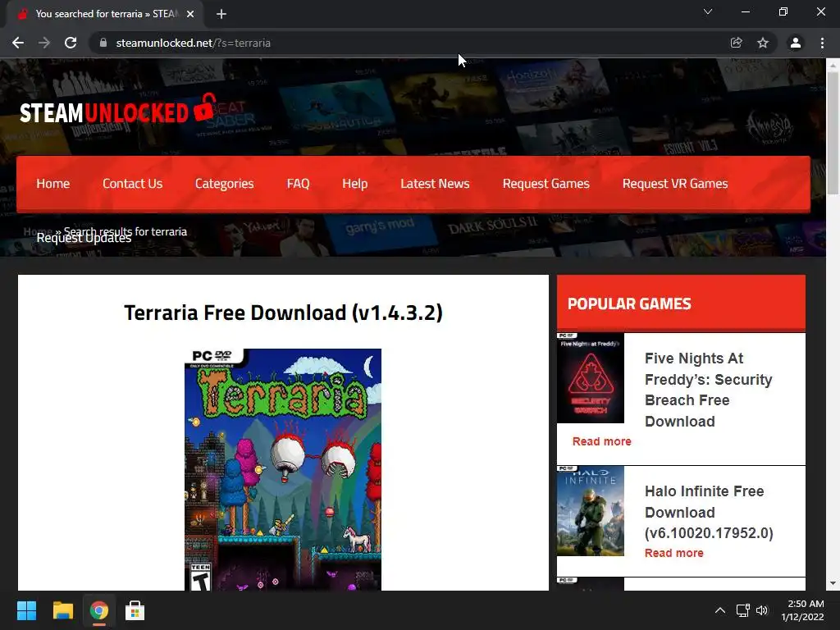Open the tab search chevron
The width and height of the screenshot is (840, 630).
coord(708,11)
